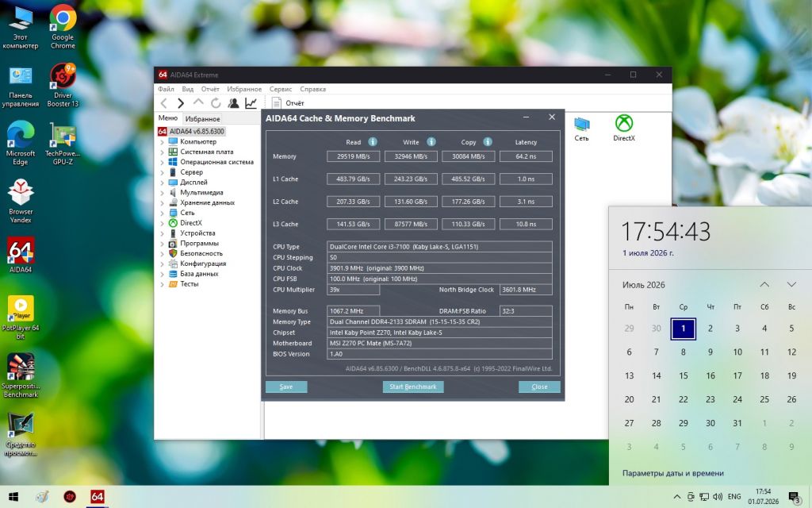Click the AIDA64 refresh toolbar icon
The image size is (812, 508).
216,103
